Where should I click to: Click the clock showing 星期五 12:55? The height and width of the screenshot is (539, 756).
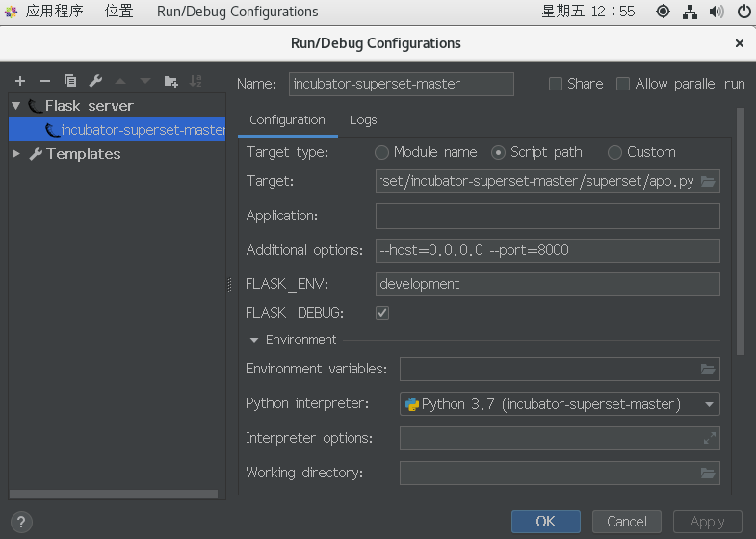[588, 12]
